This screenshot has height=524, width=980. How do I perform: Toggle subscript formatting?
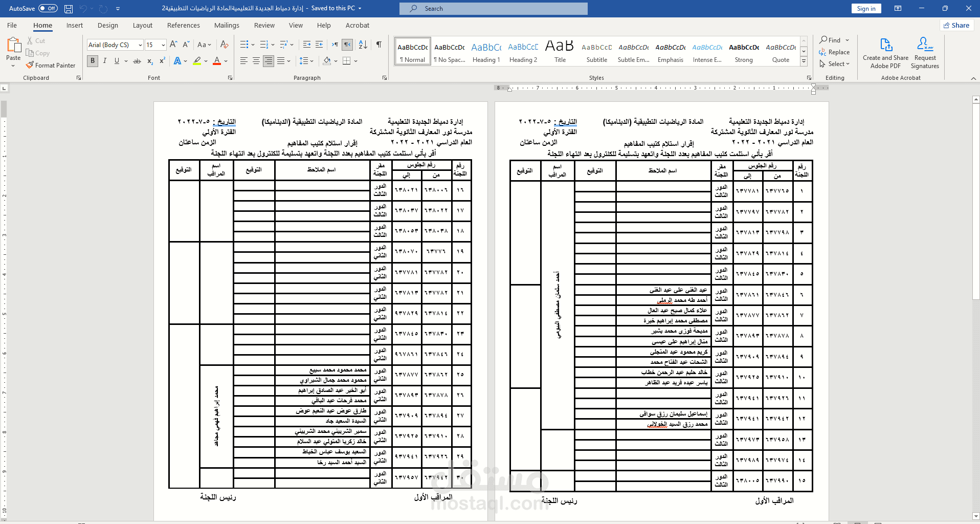pos(149,61)
